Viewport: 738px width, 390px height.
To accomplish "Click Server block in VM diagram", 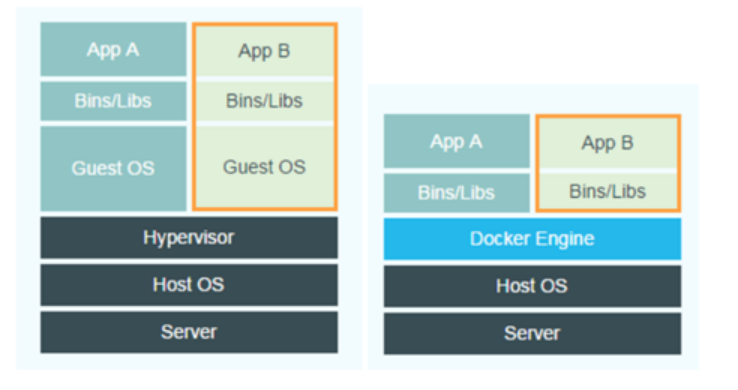I will click(x=189, y=332).
